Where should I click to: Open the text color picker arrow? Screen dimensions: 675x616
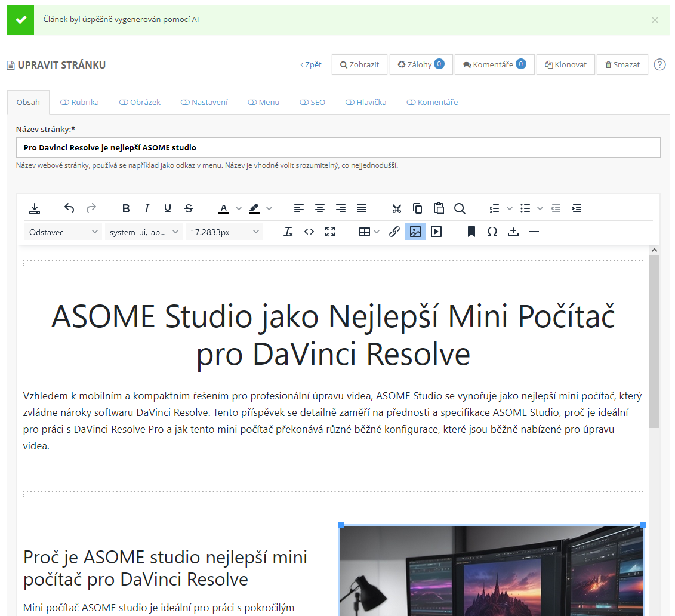[x=239, y=208]
